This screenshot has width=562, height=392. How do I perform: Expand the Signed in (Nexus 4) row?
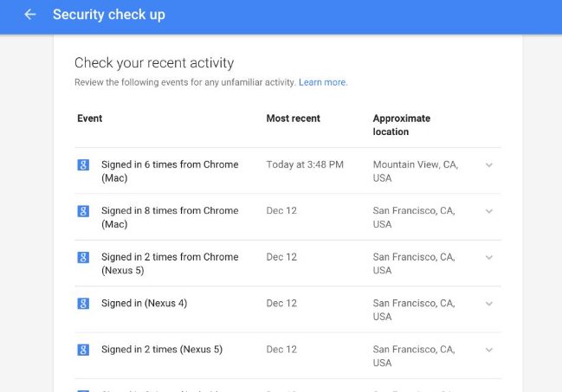pyautogui.click(x=489, y=304)
